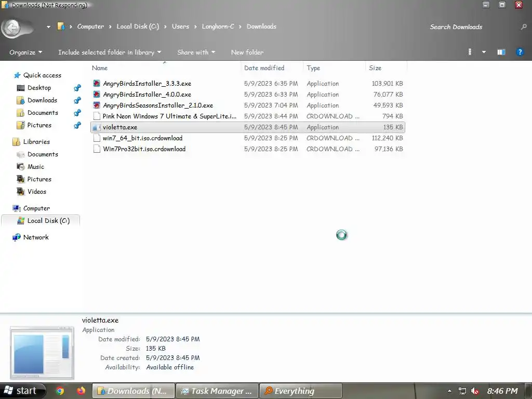Select Local Disk (C:) breadcrumb segment
Image resolution: width=532 pixels, height=399 pixels.
click(x=138, y=26)
